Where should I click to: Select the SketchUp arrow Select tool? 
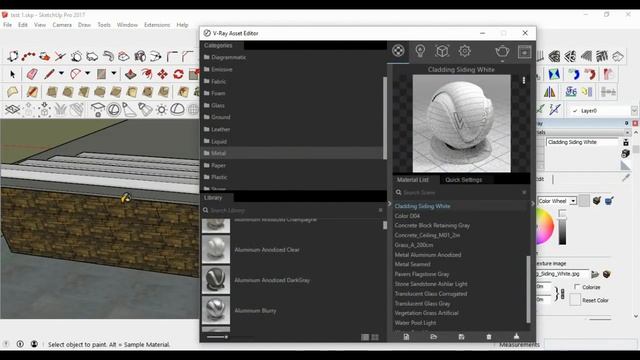point(13,74)
